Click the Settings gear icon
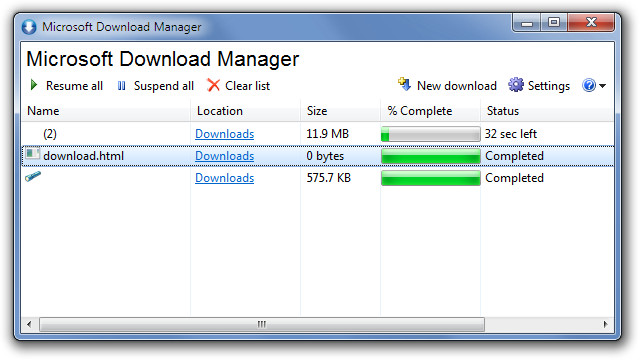The height and width of the screenshot is (360, 640). [x=516, y=85]
